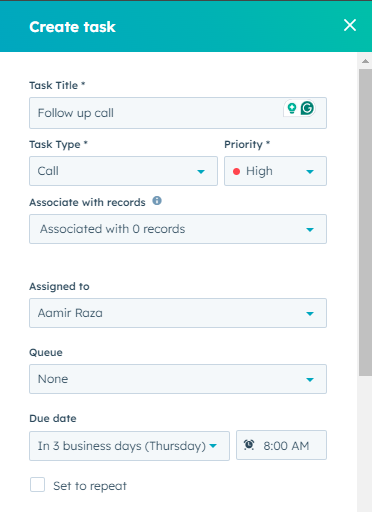372x512 pixels.
Task: Click the 8:00 AM time field
Action: coord(282,445)
